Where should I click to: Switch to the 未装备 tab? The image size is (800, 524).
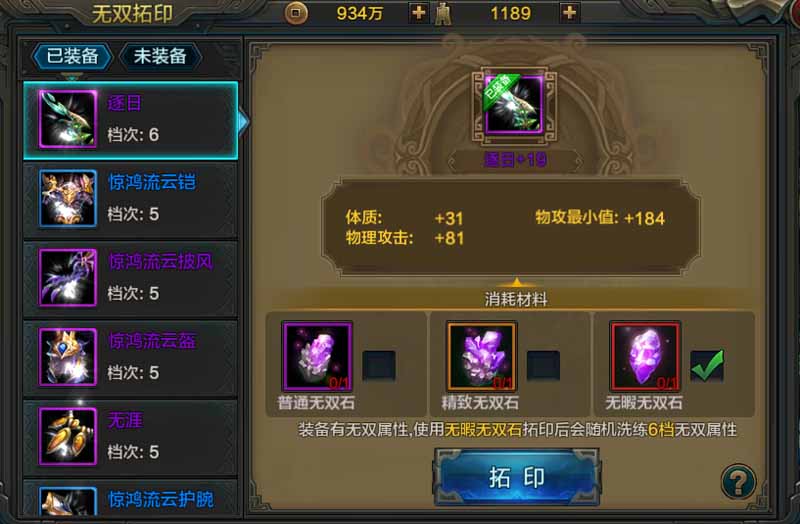coord(160,56)
